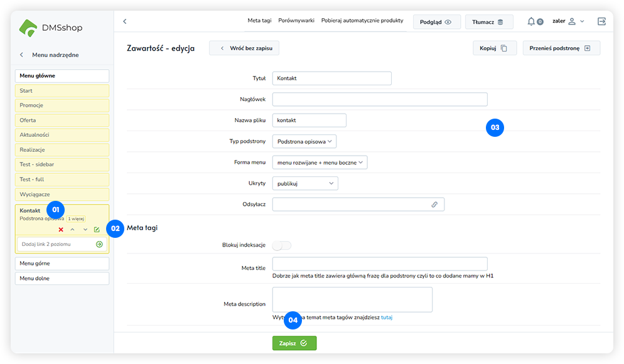Open the Typ podstrony dropdown
This screenshot has height=364, width=624.
coord(304,141)
